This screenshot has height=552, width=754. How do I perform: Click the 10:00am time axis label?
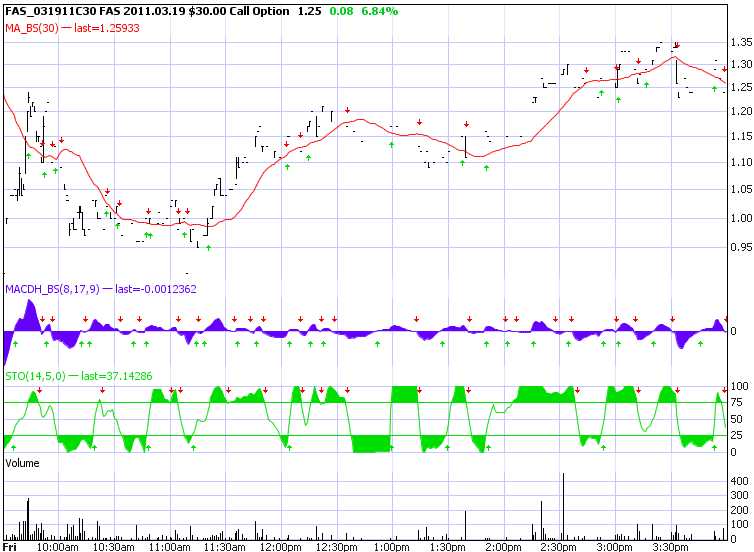(57, 546)
